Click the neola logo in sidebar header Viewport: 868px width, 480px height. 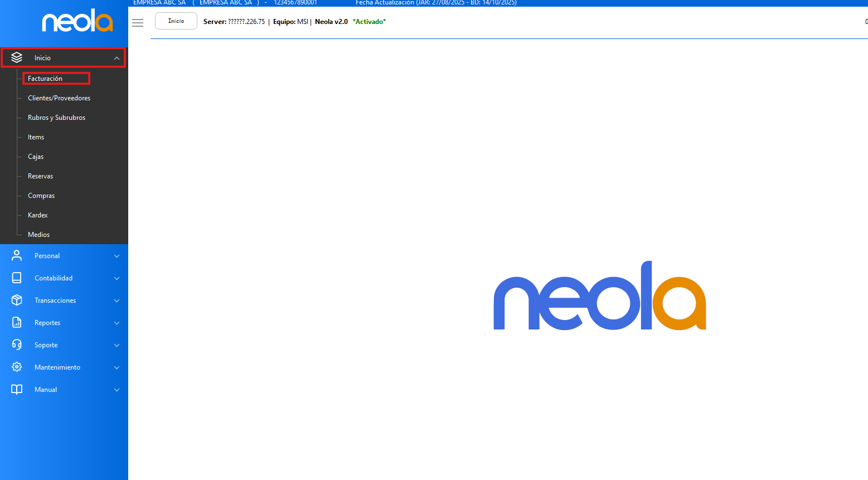click(77, 21)
